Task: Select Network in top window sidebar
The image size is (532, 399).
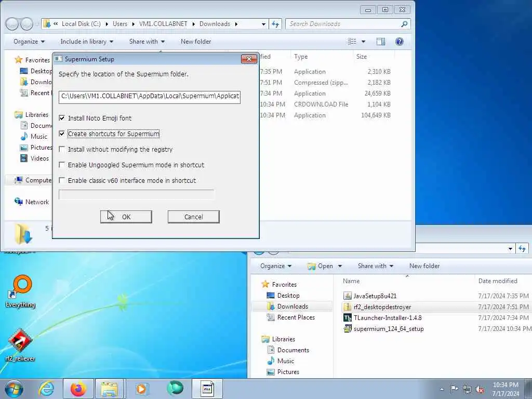Action: 37,202
